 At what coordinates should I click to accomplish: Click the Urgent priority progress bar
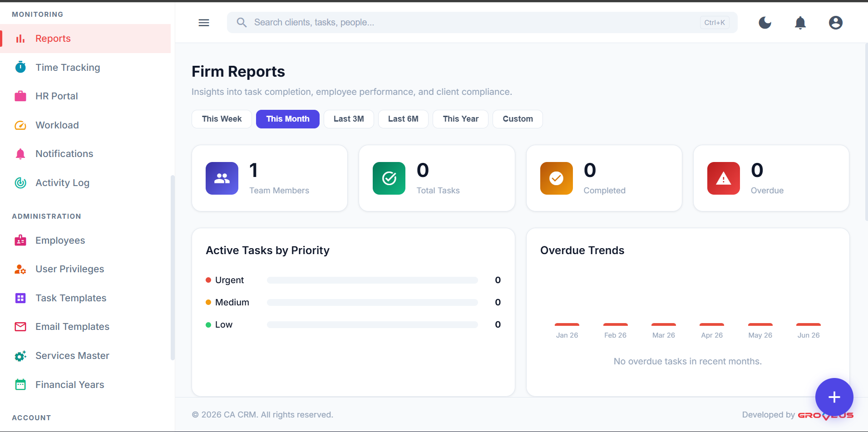pos(372,280)
